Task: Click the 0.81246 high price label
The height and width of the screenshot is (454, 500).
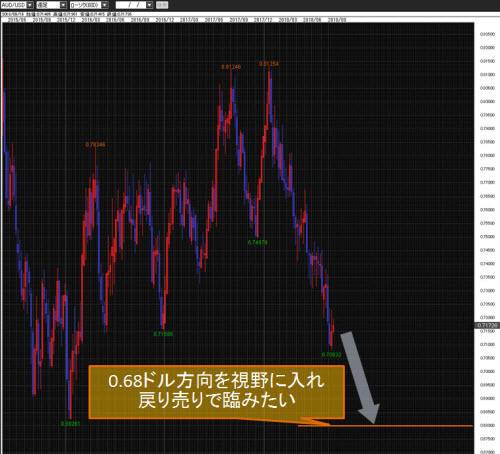Action: coord(231,67)
